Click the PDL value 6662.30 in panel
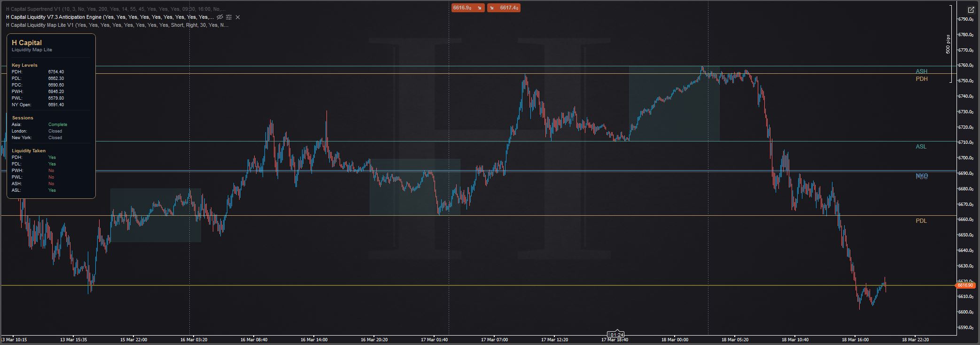The image size is (980, 345). pyautogui.click(x=56, y=78)
